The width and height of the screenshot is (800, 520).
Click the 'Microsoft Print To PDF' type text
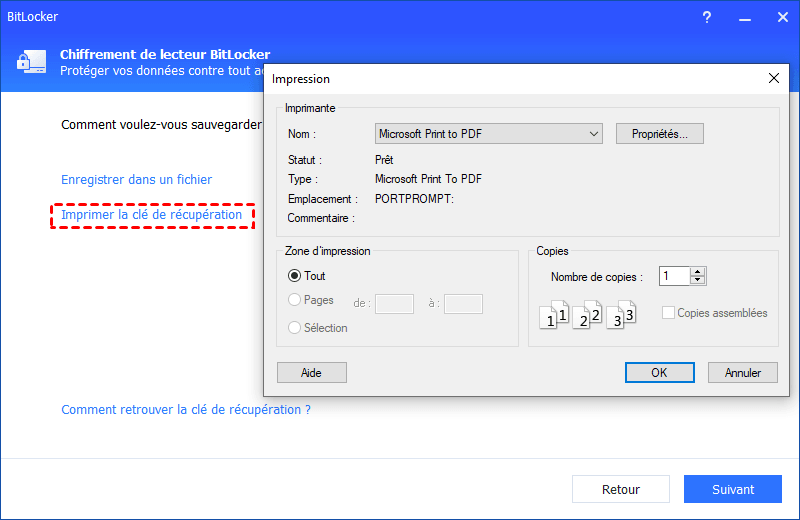(x=429, y=179)
